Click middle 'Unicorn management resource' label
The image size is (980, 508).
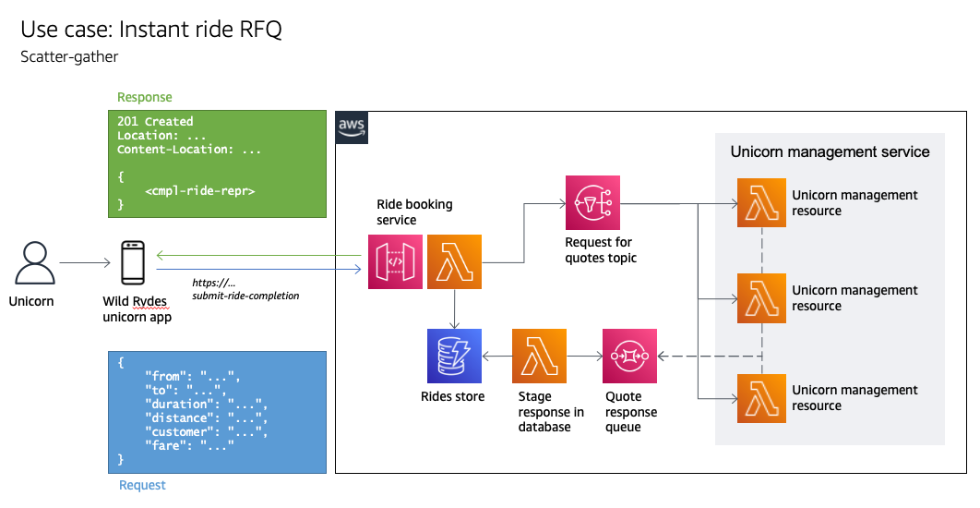coord(855,297)
